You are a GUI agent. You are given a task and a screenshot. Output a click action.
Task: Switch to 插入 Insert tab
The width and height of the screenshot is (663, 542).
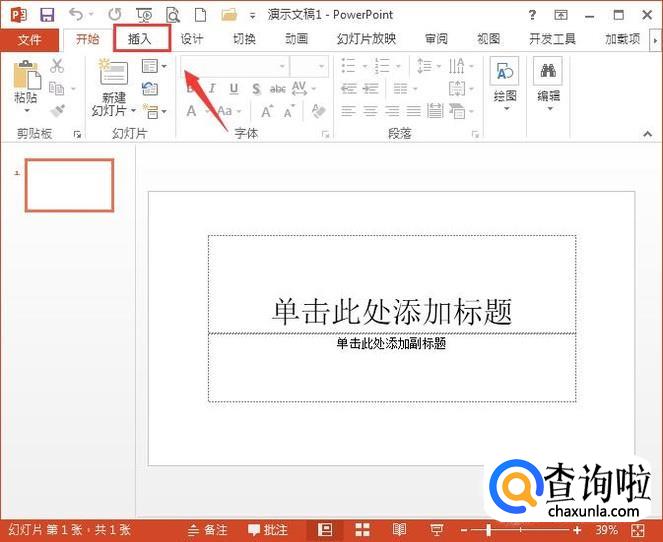click(140, 39)
